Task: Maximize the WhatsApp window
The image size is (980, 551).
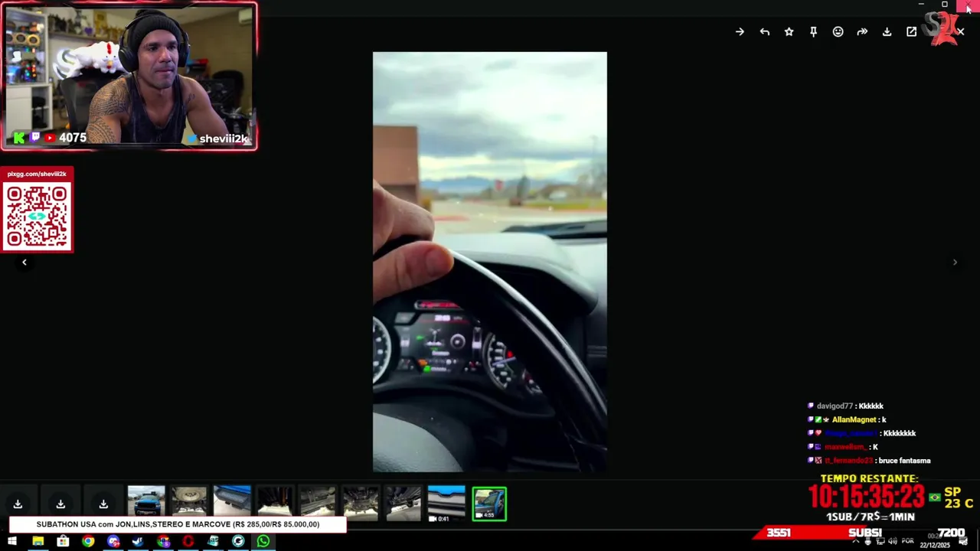Action: 945,5
